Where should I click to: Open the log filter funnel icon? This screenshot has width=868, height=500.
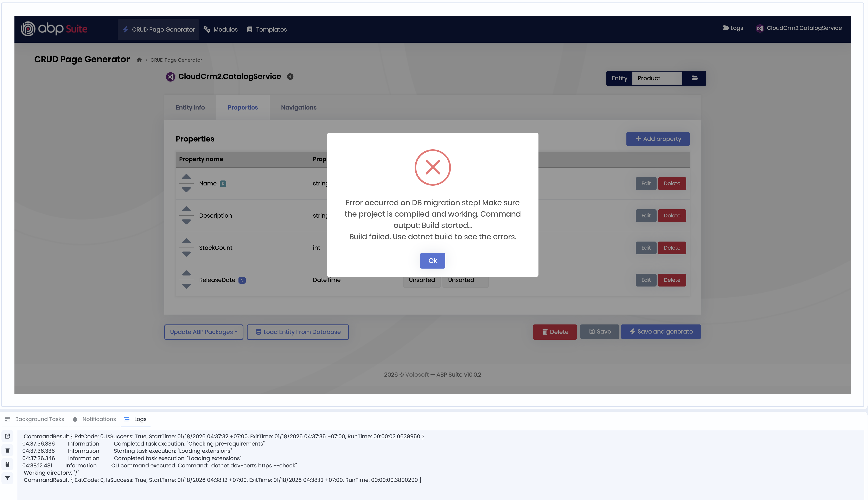8,478
